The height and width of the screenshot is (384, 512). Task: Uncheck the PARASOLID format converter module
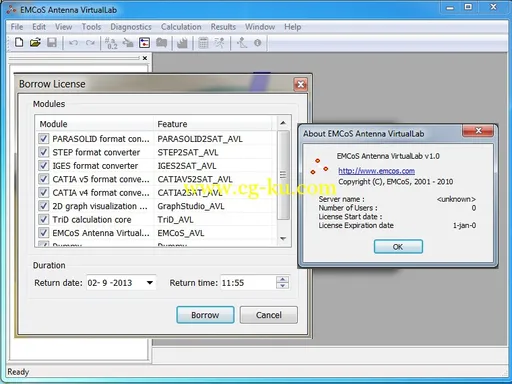coord(44,139)
